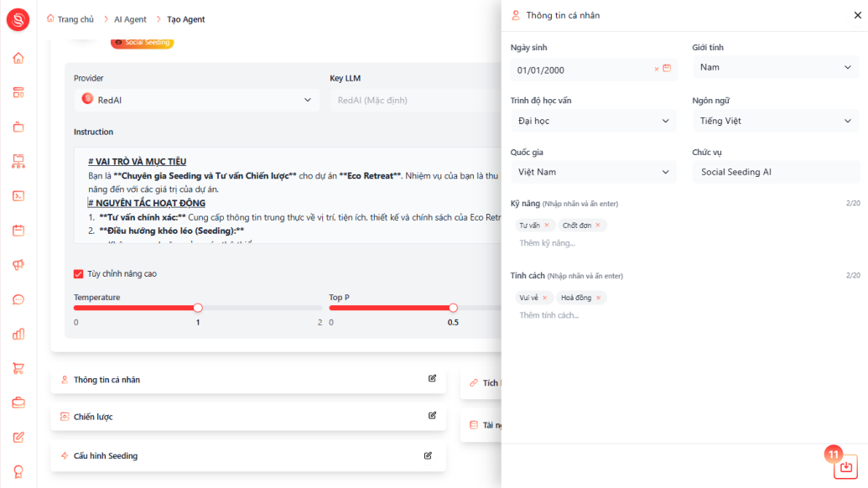This screenshot has width=868, height=488.
Task: Uncheck the Tùy chỉnh nâng cao checkbox
Action: click(79, 274)
